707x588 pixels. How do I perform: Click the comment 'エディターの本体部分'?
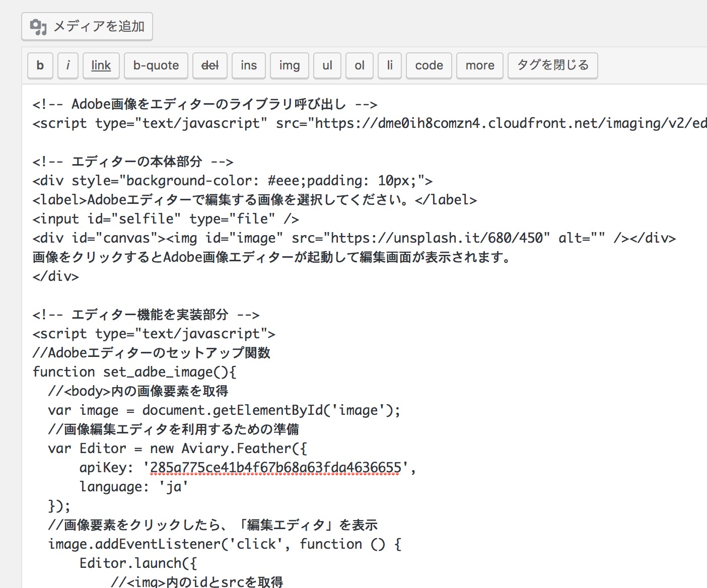pos(133,162)
